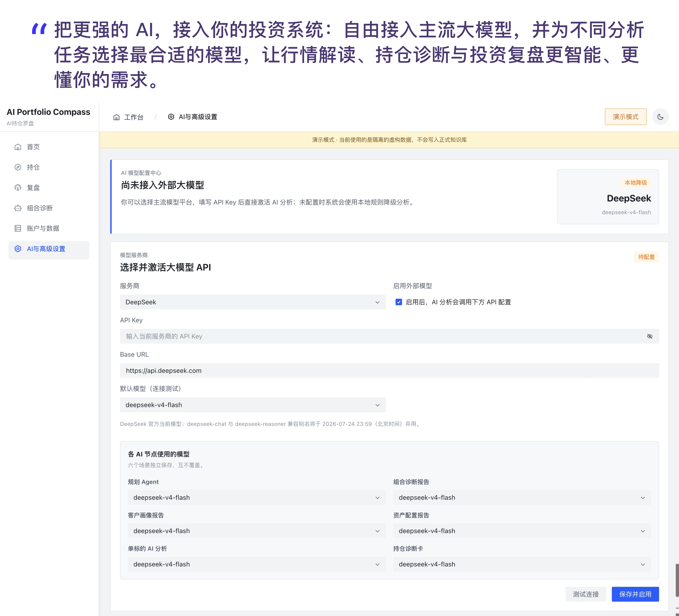Open 账户与数据 in the sidebar
The image size is (679, 616).
click(49, 228)
